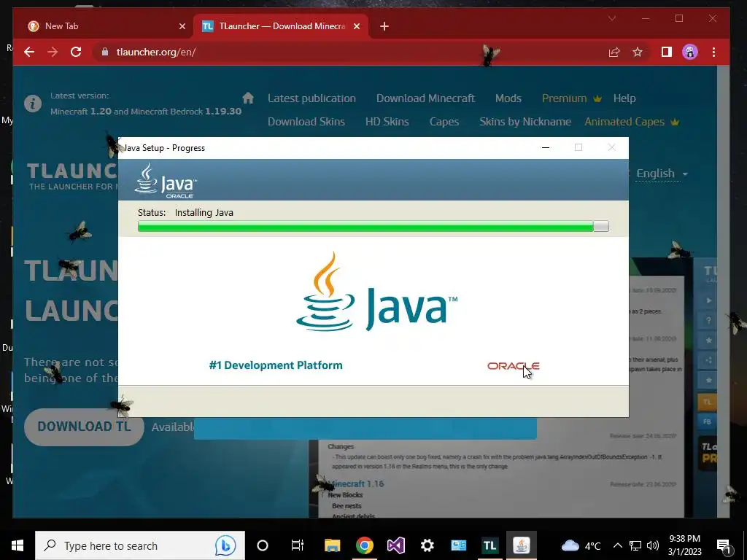Open network icon in system tray
The height and width of the screenshot is (560, 747).
pos(635,545)
